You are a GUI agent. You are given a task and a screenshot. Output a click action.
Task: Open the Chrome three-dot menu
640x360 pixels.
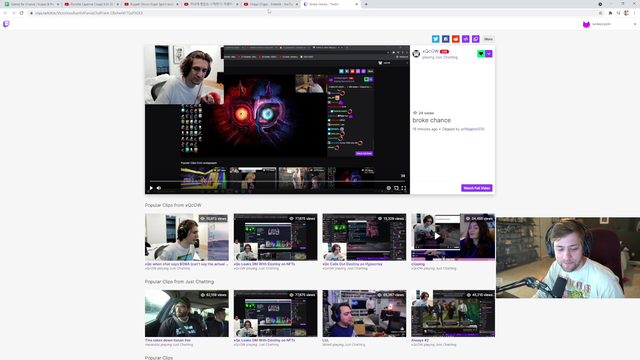635,13
